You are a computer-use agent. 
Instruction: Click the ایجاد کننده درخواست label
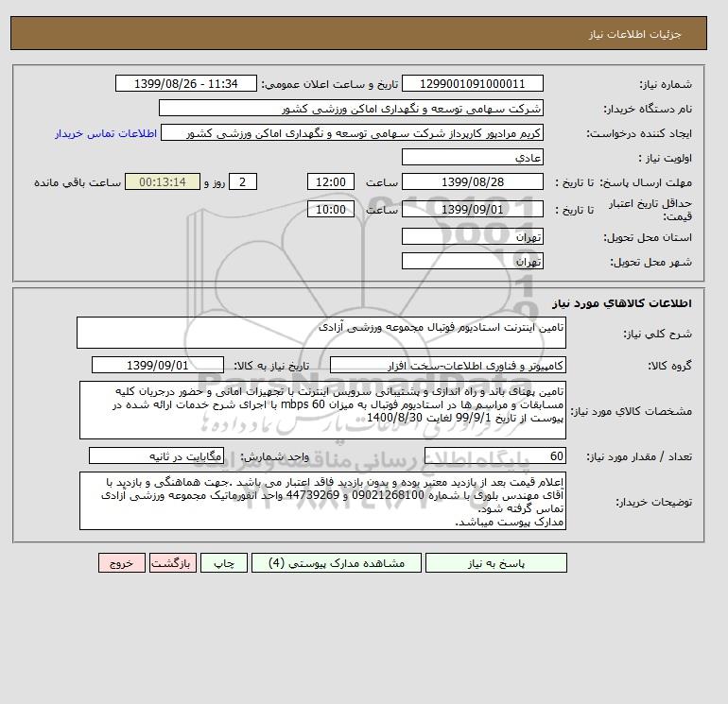[639, 133]
